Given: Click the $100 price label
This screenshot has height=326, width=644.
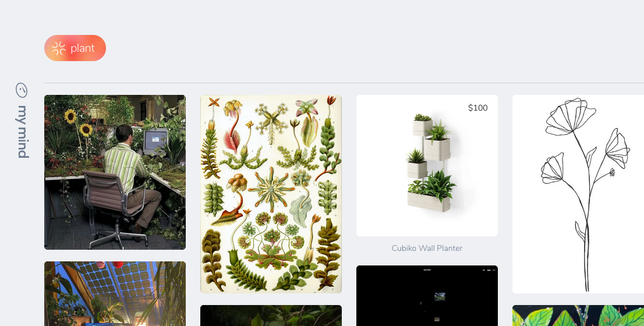Looking at the screenshot, I should click(477, 108).
